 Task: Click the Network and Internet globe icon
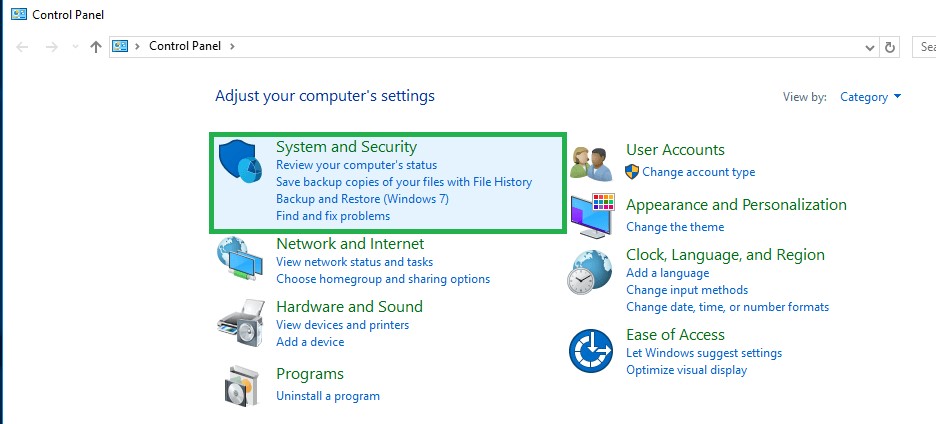click(239, 258)
